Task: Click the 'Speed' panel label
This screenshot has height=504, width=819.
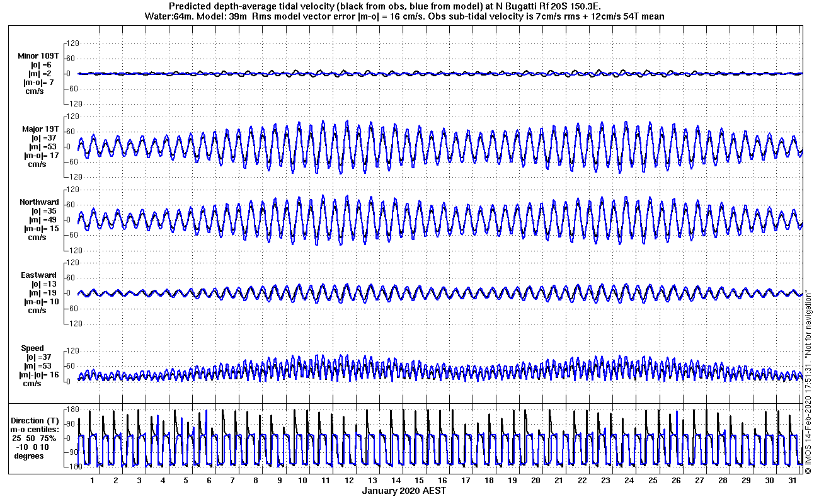Action: click(33, 348)
